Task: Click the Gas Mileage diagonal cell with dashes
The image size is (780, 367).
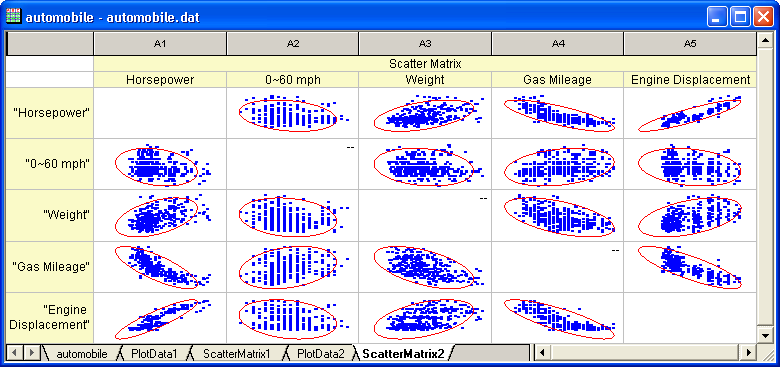Action: (x=558, y=267)
